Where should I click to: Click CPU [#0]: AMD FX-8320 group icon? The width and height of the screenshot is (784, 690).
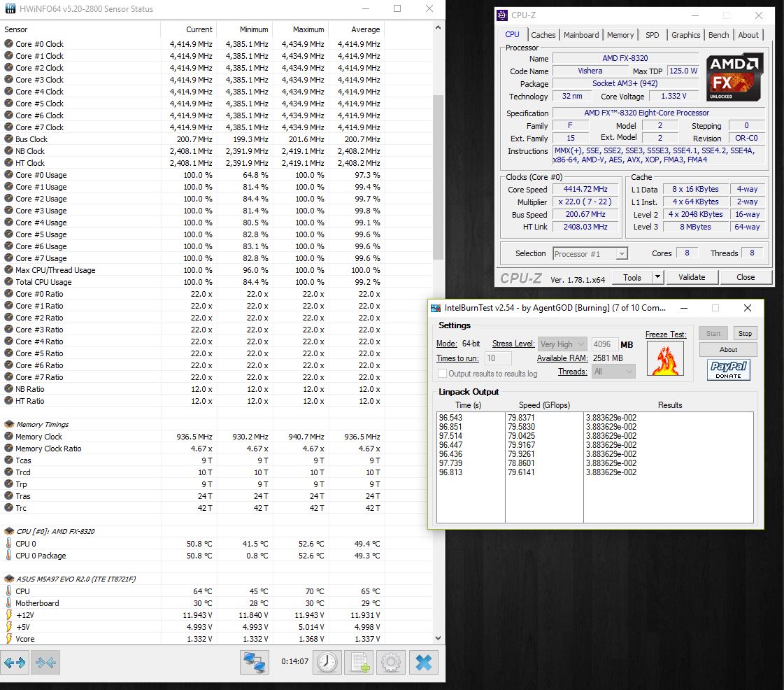tap(9, 531)
